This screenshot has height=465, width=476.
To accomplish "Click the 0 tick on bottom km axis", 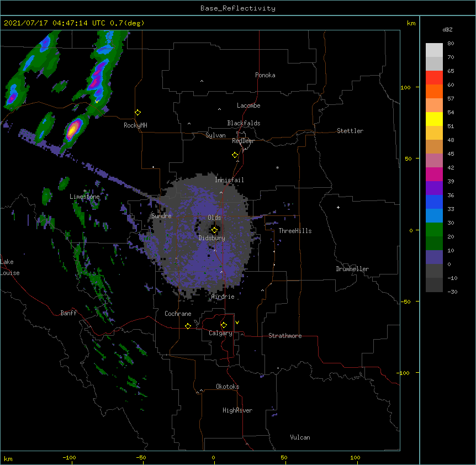I will (x=213, y=457).
